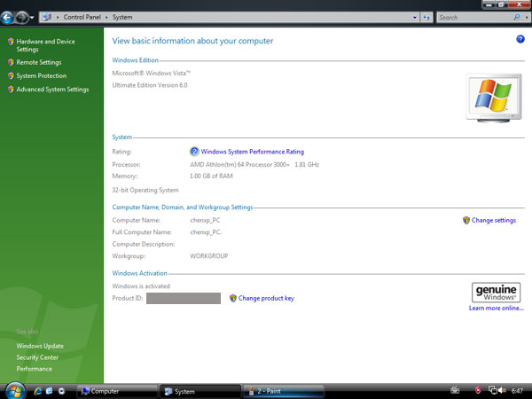
Task: Open Windows System Performance Rating link
Action: pyautogui.click(x=252, y=152)
